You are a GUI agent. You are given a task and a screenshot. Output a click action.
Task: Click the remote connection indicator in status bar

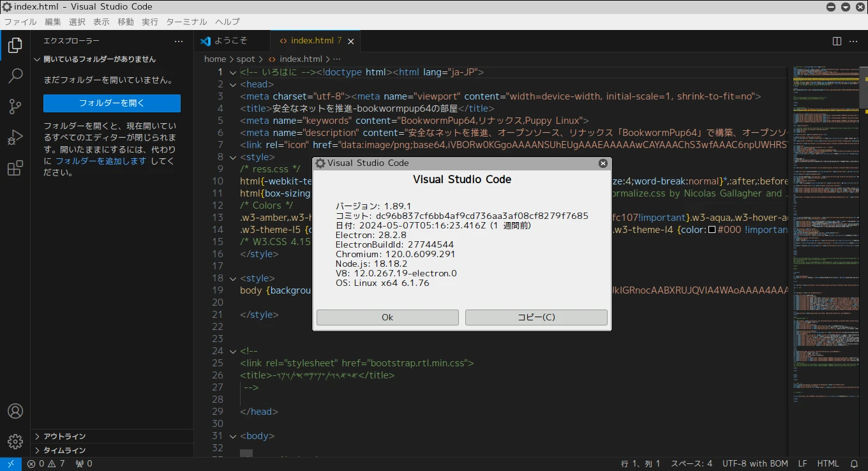point(10,463)
